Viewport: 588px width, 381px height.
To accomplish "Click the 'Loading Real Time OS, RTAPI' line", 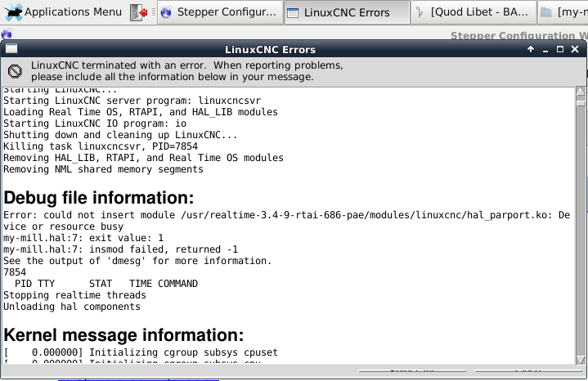I will point(141,112).
